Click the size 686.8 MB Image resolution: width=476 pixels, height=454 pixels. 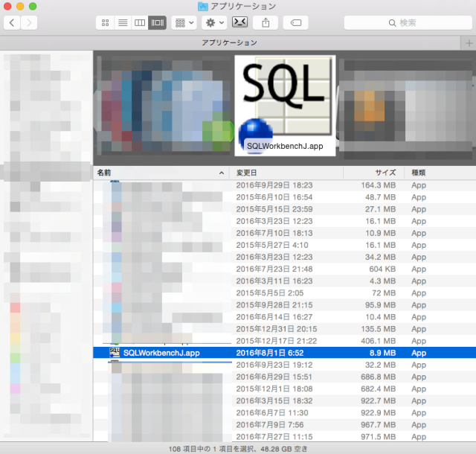pyautogui.click(x=379, y=377)
